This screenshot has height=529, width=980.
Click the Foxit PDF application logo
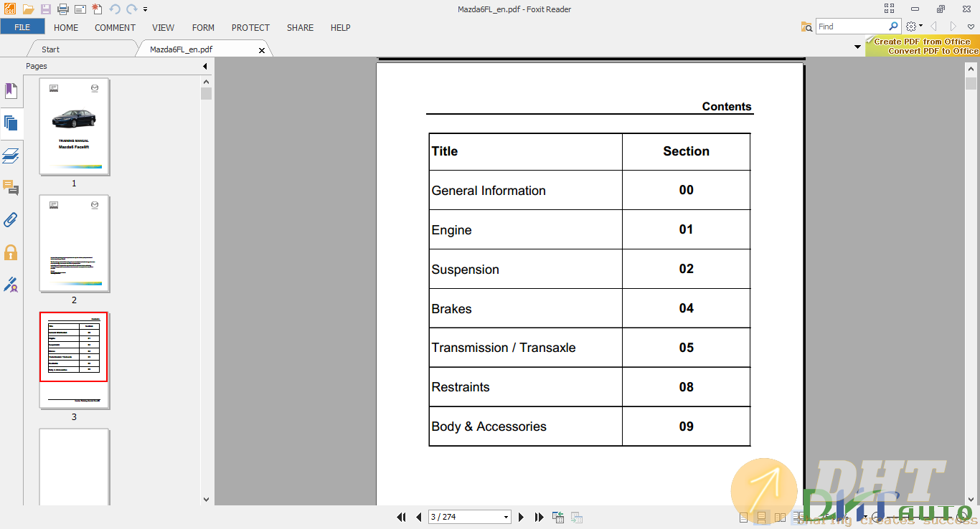9,9
